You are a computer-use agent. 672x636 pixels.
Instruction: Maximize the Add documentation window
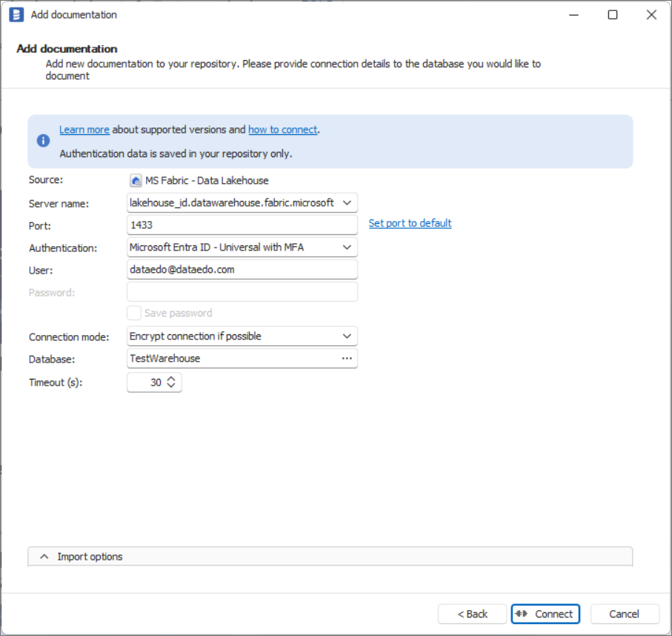613,15
